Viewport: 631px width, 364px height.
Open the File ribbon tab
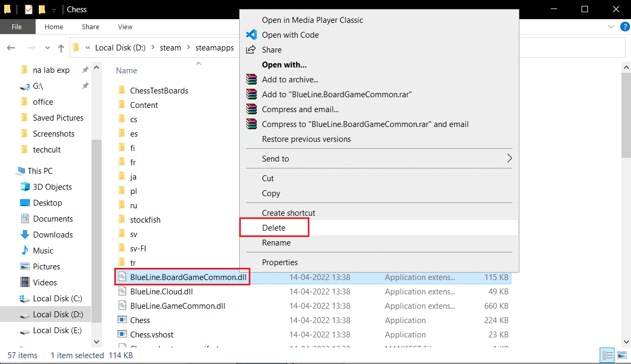click(x=17, y=27)
